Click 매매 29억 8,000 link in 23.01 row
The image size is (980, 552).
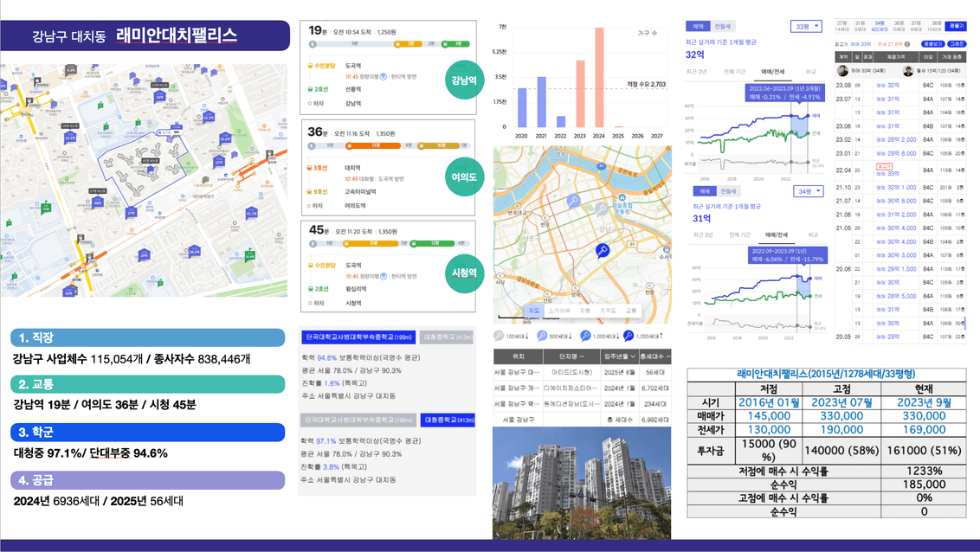[896, 153]
